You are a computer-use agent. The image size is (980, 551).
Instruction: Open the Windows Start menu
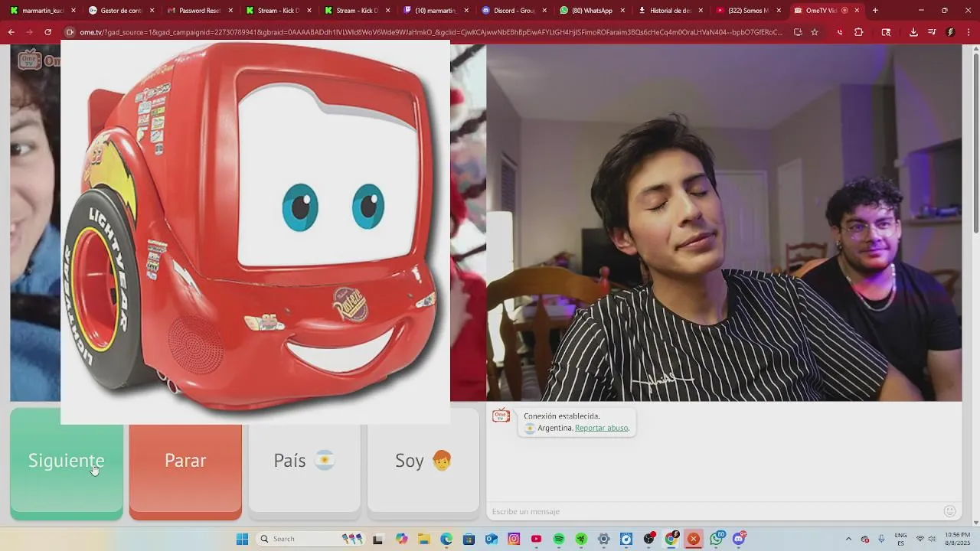(242, 539)
